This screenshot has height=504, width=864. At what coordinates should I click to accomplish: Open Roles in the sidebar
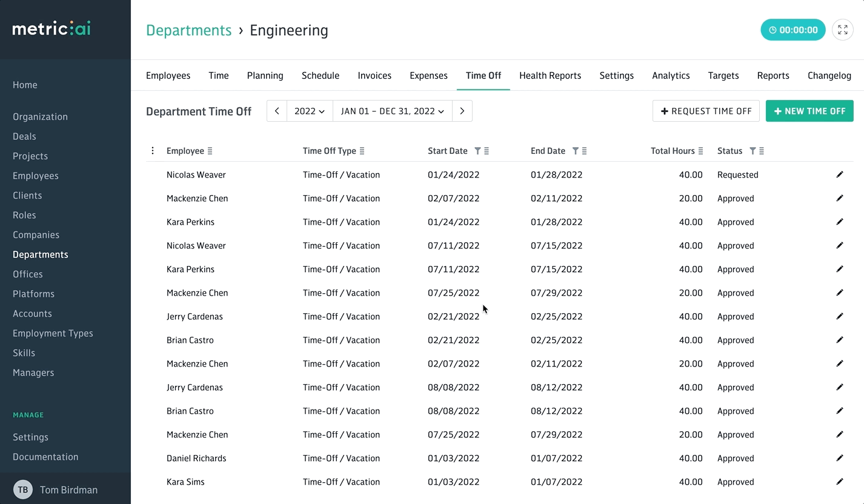pos(24,215)
